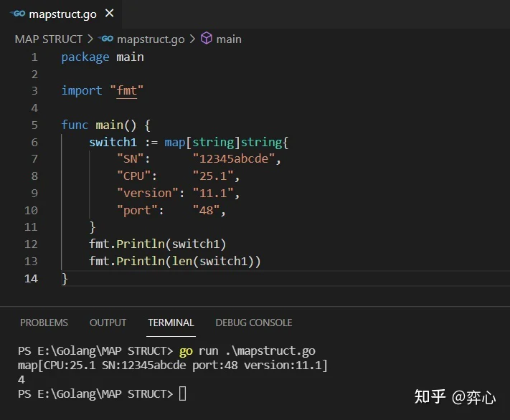Click the Go icon in the breadcrumb
The width and height of the screenshot is (510, 420).
point(105,39)
